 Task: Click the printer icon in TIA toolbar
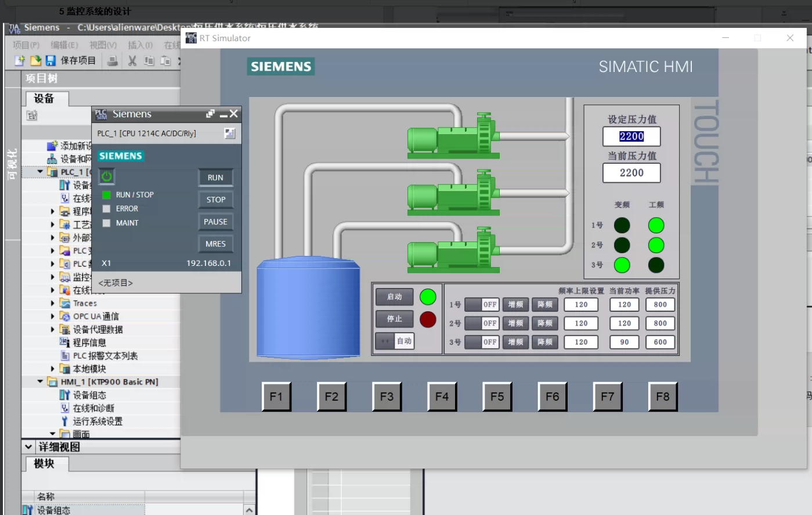113,60
